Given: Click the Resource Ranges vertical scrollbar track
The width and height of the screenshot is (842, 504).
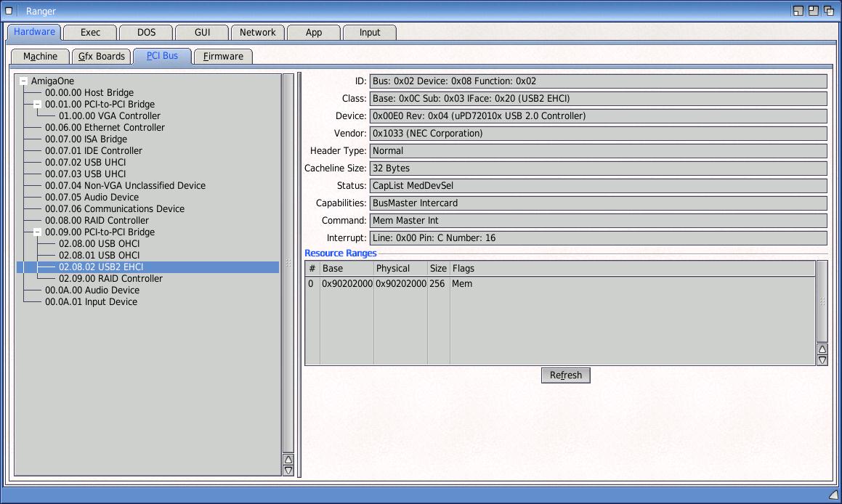Looking at the screenshot, I should click(822, 301).
